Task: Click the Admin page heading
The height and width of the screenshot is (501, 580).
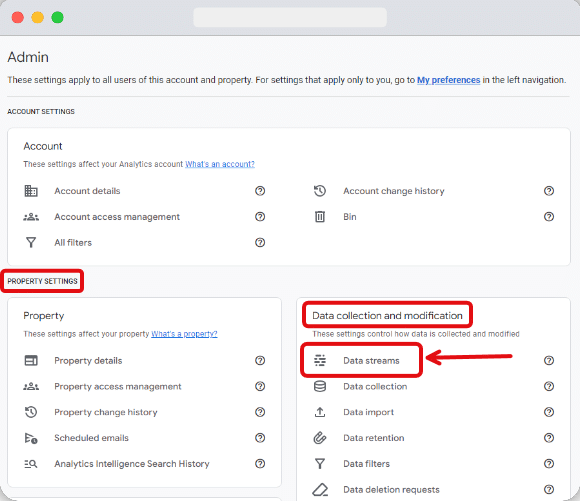Action: (x=28, y=57)
